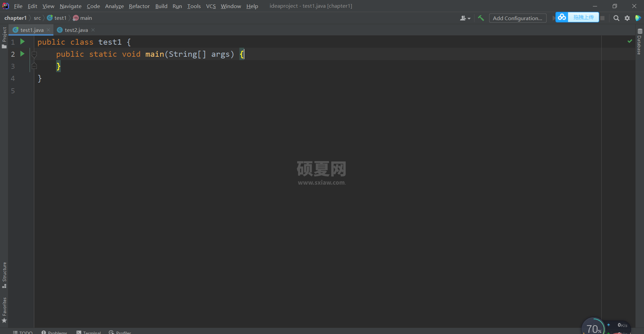The width and height of the screenshot is (644, 334).
Task: Open the Profiler tool window
Action: (120, 332)
